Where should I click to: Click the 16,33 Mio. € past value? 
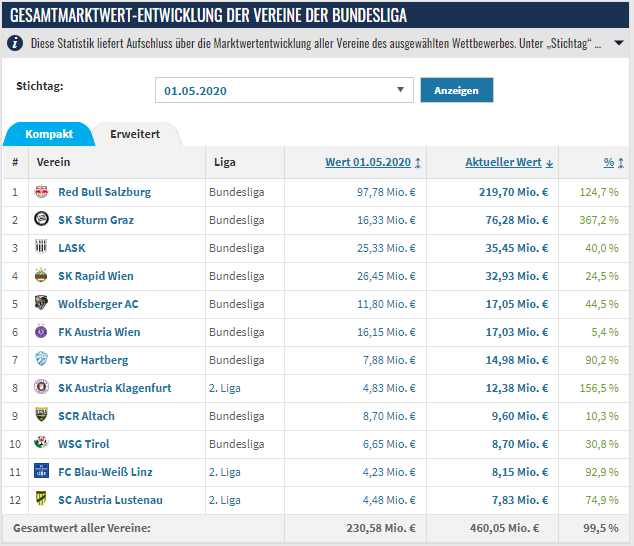click(386, 220)
